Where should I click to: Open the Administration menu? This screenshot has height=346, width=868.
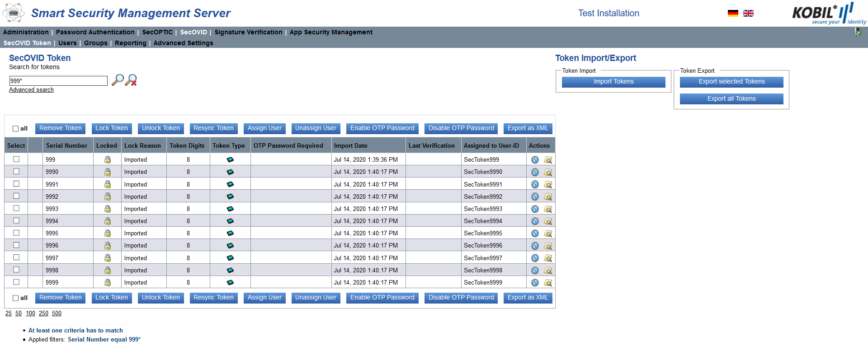(26, 32)
